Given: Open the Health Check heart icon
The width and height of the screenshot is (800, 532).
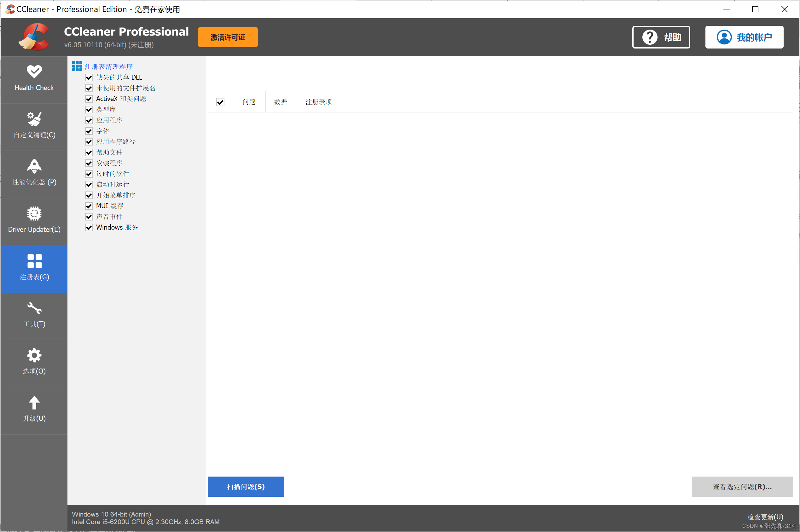Looking at the screenshot, I should [34, 72].
